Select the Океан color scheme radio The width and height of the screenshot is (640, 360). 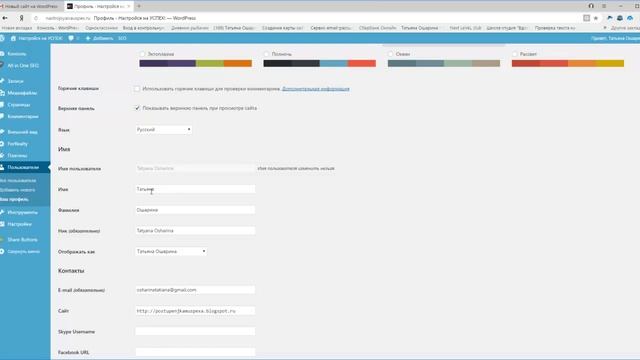click(x=391, y=54)
